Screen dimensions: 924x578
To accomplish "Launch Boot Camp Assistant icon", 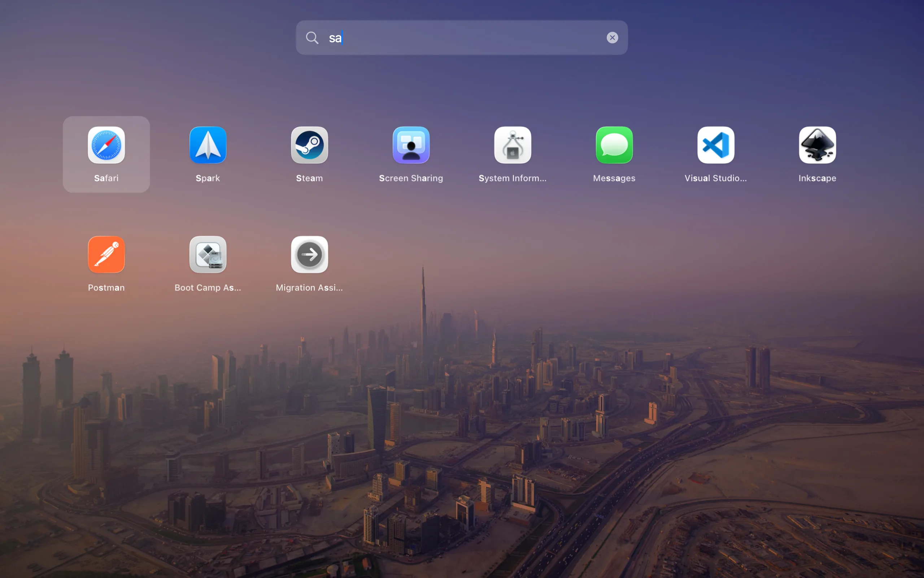I will 208,255.
